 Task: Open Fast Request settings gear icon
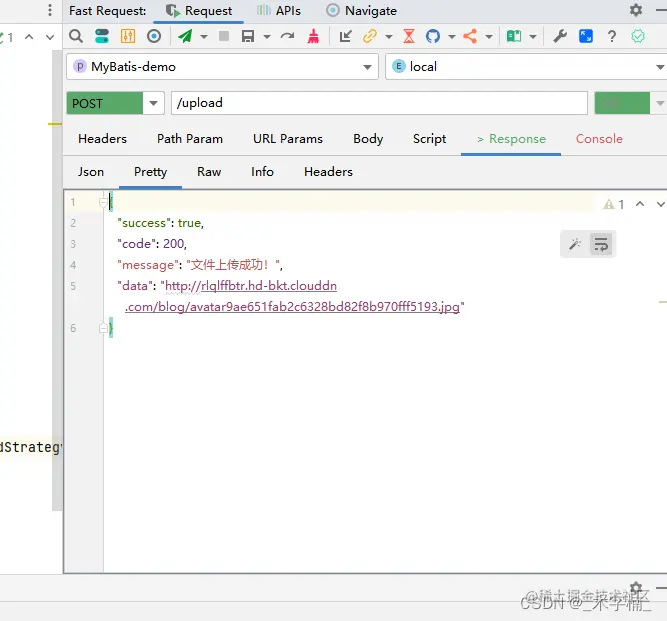point(636,10)
